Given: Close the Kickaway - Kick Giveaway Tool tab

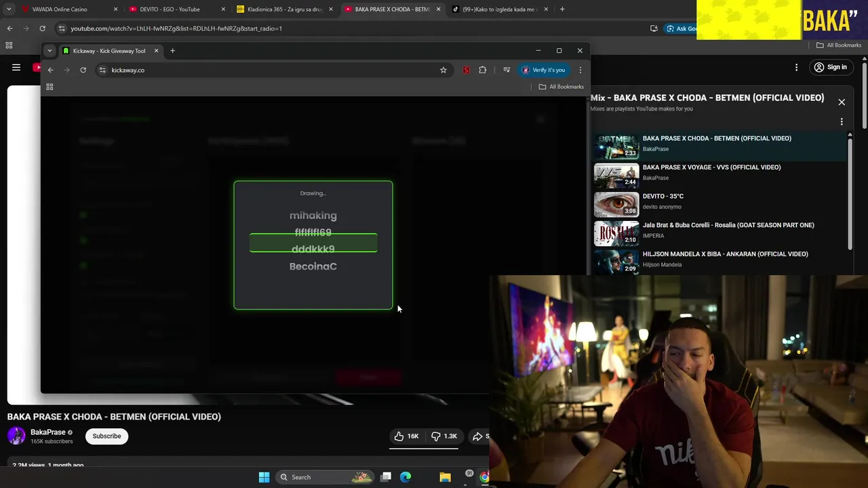Looking at the screenshot, I should 156,51.
